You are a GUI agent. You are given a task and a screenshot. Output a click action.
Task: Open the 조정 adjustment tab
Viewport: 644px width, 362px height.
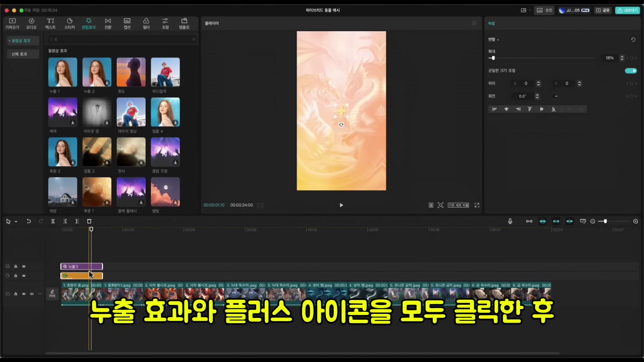click(165, 23)
